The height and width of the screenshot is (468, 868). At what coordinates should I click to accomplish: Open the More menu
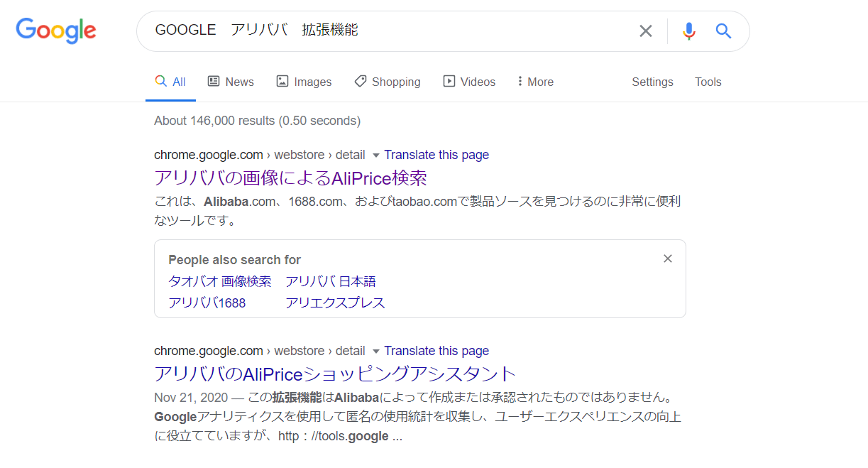(x=535, y=82)
